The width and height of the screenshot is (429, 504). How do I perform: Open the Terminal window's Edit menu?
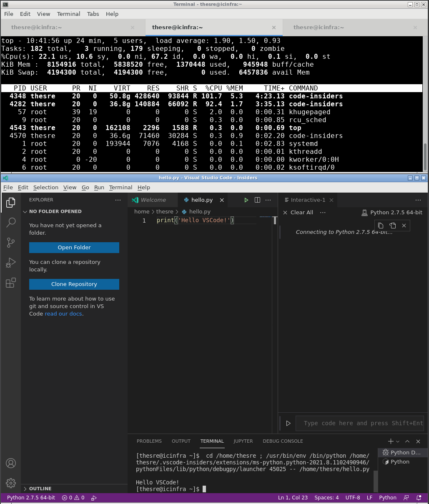[25, 14]
